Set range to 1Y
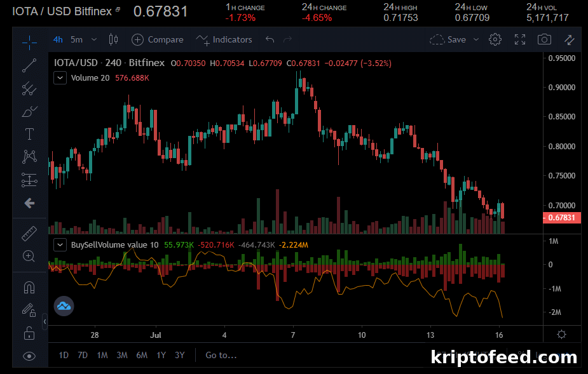Screen dimensions: 588x374 click(161, 355)
